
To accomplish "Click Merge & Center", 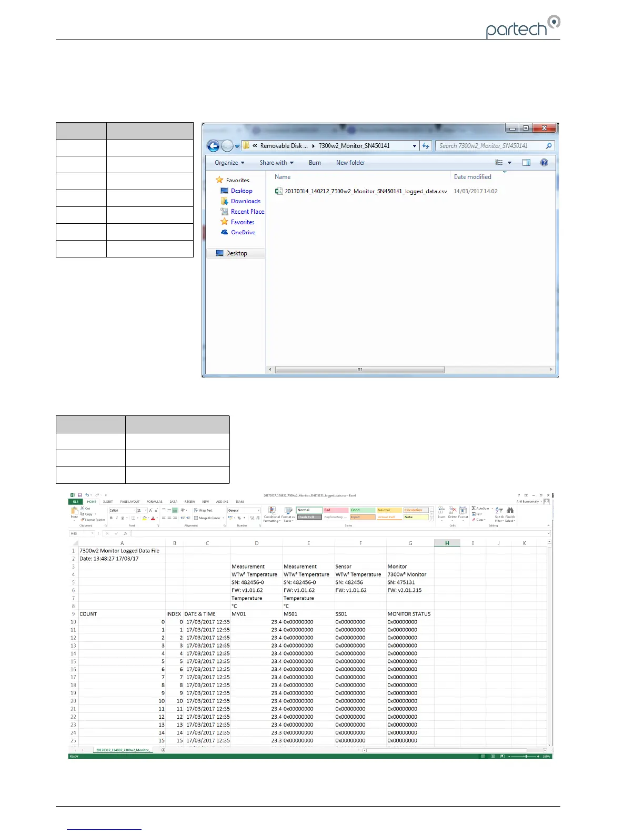I will point(207,518).
